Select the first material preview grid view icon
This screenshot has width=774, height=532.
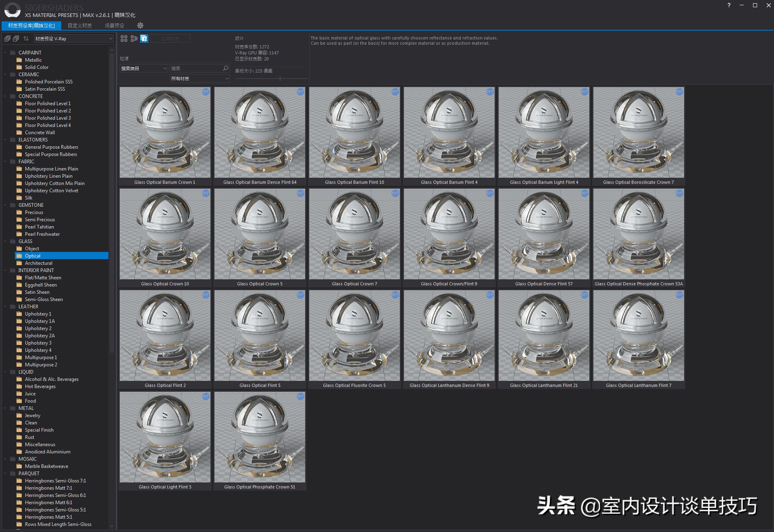point(124,39)
